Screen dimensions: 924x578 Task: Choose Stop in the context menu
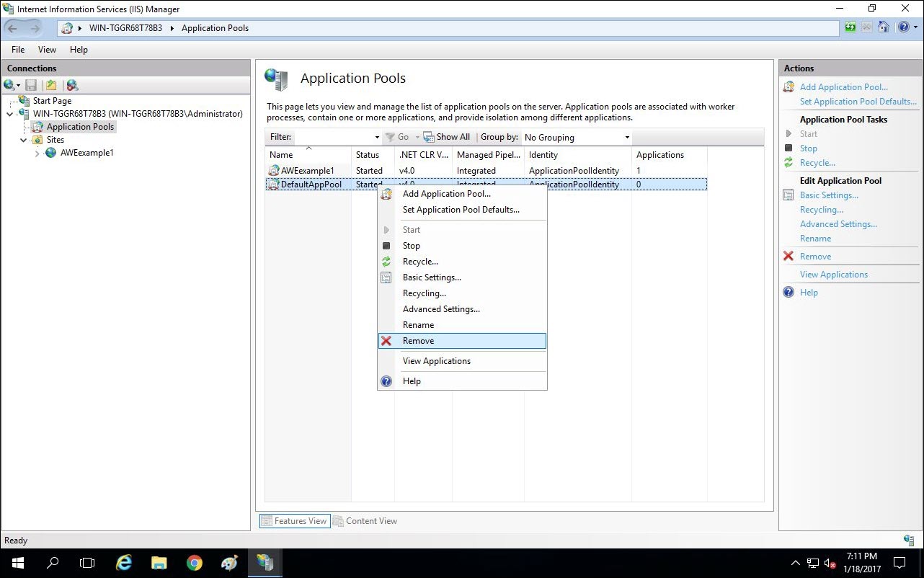pos(462,246)
